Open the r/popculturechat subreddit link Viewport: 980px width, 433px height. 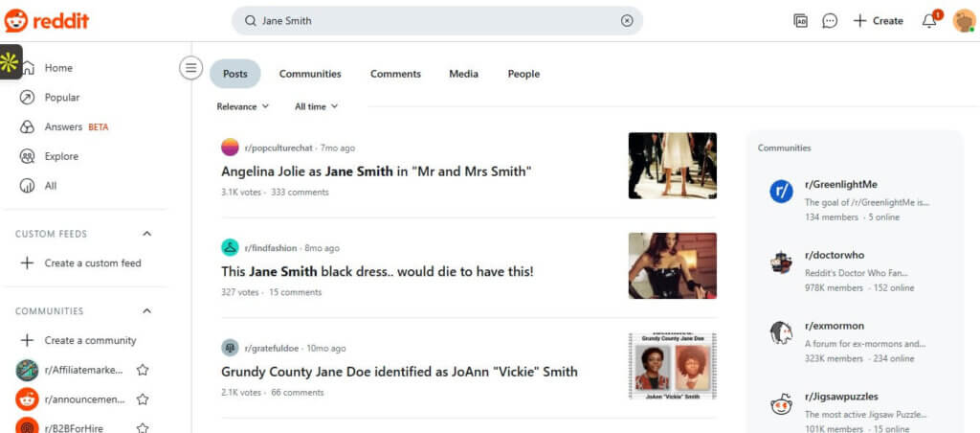tap(278, 148)
